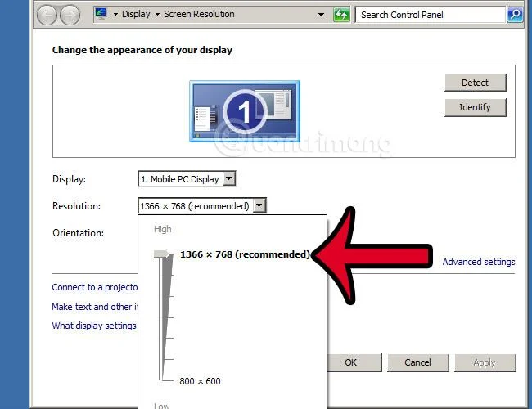
Task: Open the address bar history dropdown
Action: click(321, 15)
